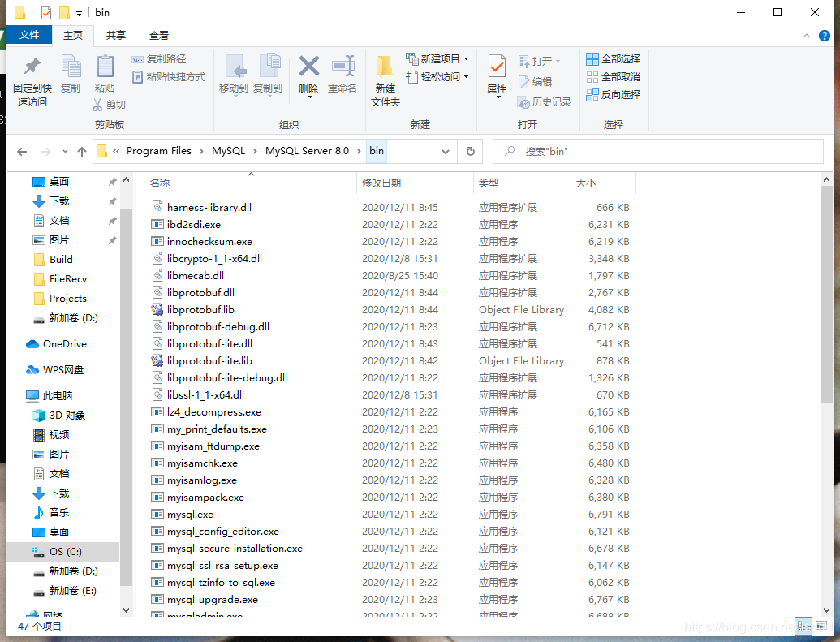This screenshot has height=642, width=840.
Task: Click the Edit (编辑) ribbon button
Action: [535, 81]
